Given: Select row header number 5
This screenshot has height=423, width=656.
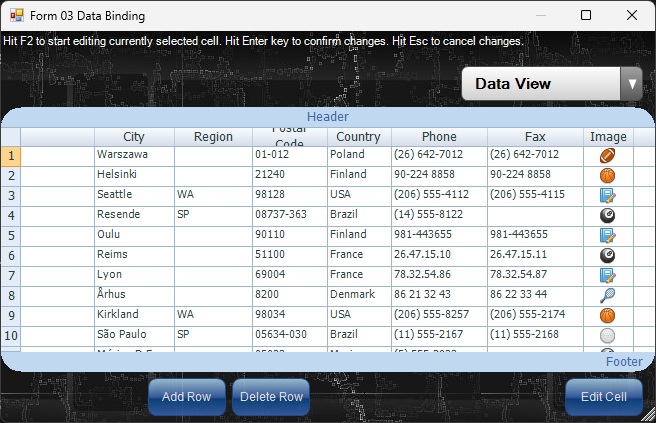Looking at the screenshot, I should point(11,235).
